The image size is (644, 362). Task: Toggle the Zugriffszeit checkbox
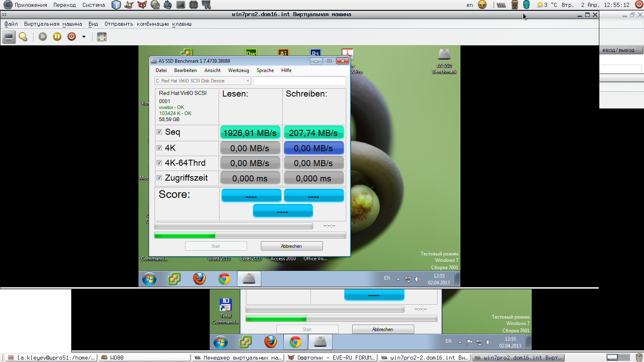coord(159,178)
